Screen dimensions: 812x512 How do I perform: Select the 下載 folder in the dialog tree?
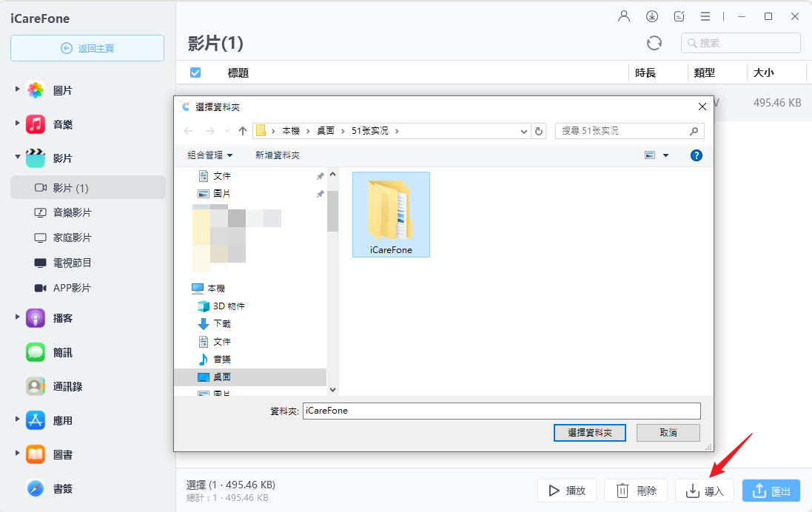click(215, 323)
